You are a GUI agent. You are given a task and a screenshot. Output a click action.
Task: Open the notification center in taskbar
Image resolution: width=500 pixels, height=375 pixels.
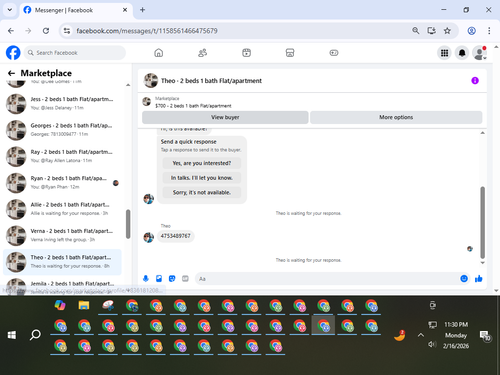(x=485, y=335)
